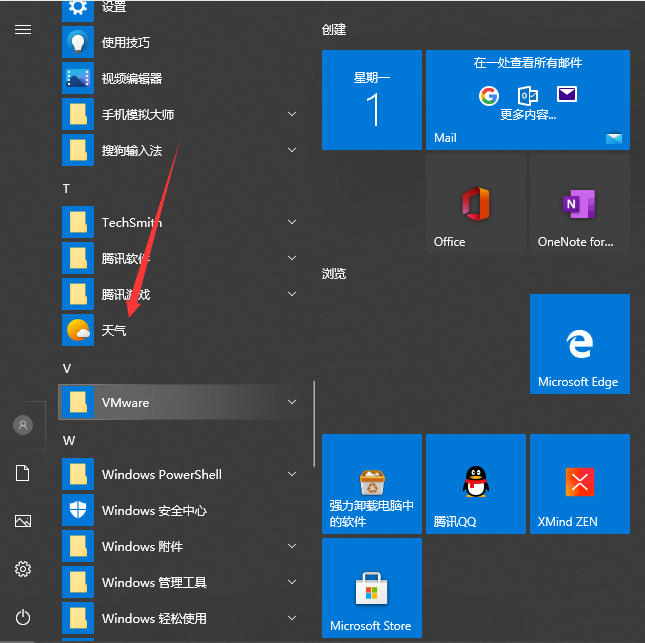Open the Office tile
Screen dimensions: 645x643
tap(475, 204)
